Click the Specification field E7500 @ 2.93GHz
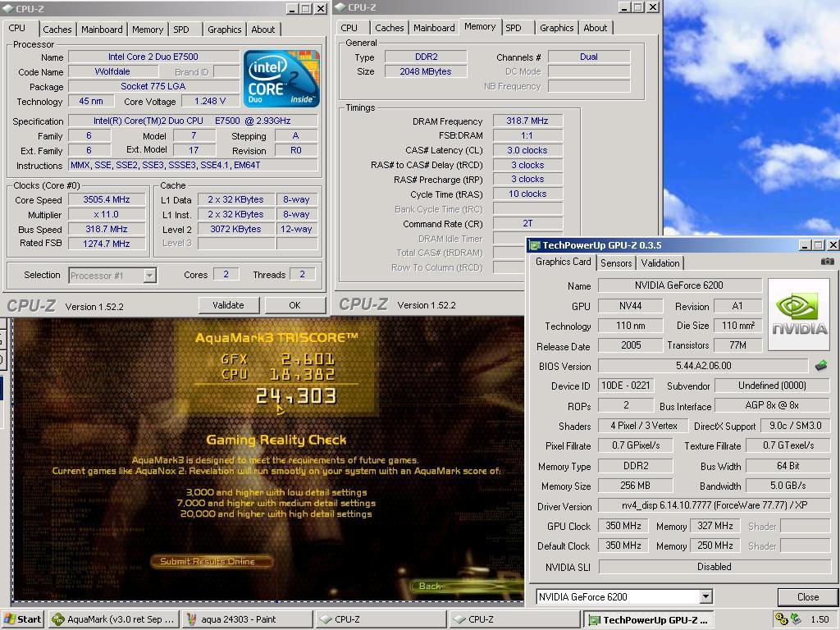The image size is (840, 630). 193,121
